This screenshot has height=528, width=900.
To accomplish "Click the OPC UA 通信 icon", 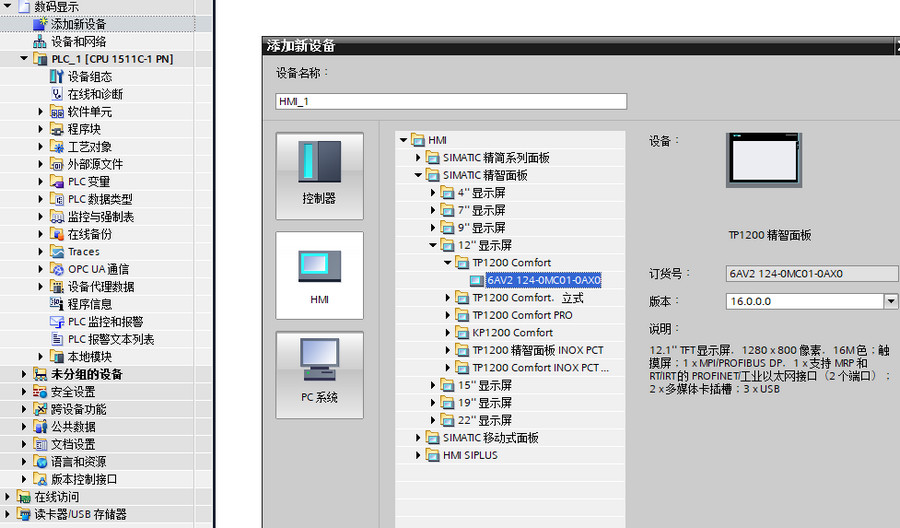I will click(x=56, y=269).
